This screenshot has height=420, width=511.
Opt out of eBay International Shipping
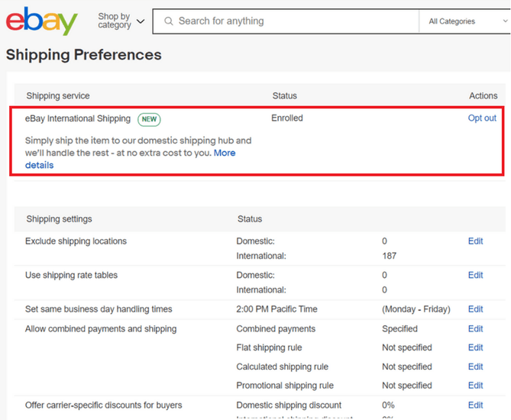(x=482, y=118)
